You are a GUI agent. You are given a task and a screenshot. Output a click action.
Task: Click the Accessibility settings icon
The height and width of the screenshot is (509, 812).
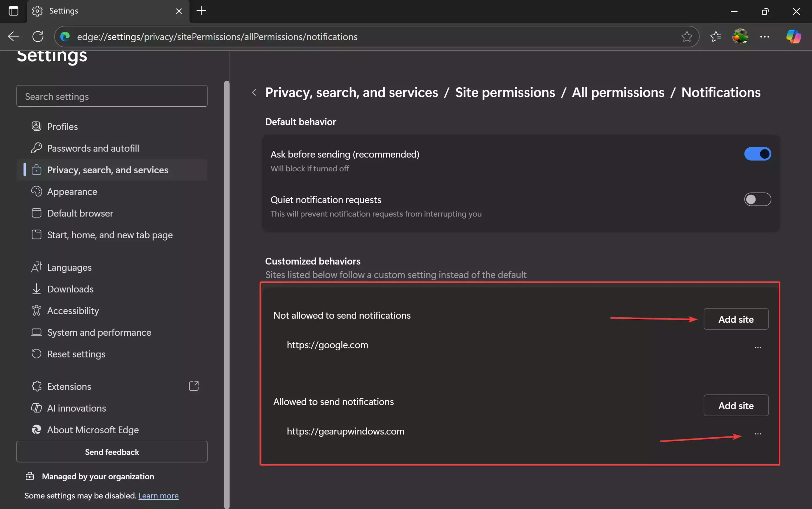click(37, 310)
